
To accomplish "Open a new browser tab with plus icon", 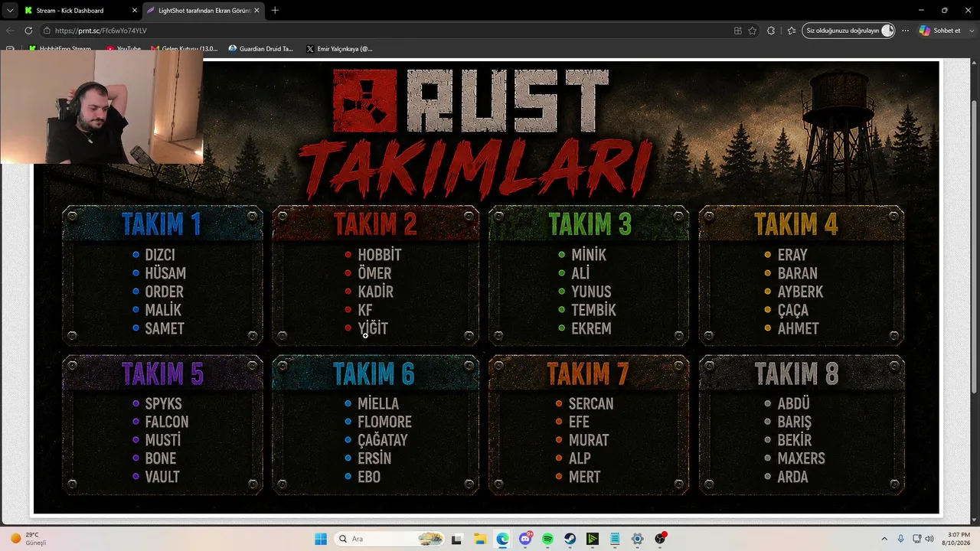I will tap(275, 11).
